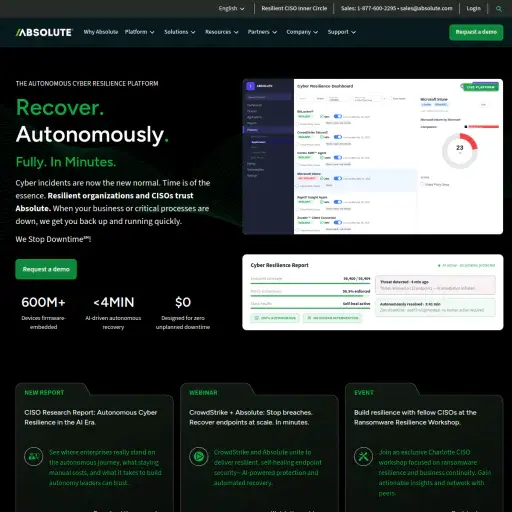Screen dimensions: 512x512
Task: Expand the Company menu
Action: pyautogui.click(x=302, y=32)
